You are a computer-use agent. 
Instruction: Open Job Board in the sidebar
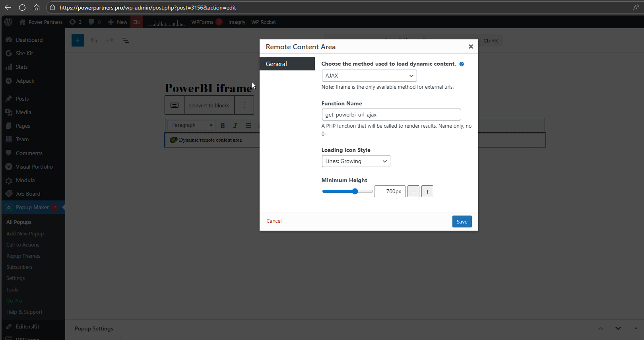[33, 194]
